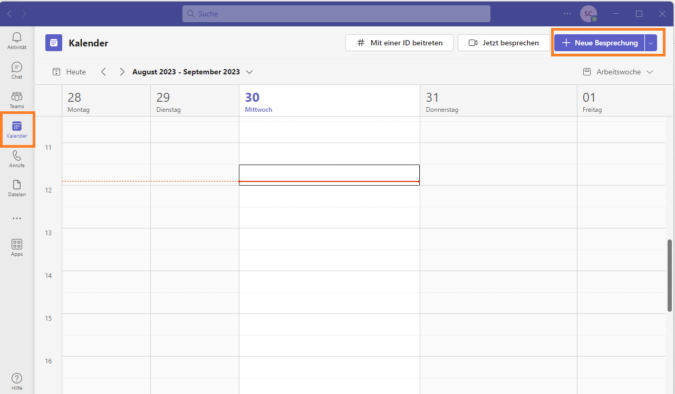Open the Apps store icon

[17, 248]
